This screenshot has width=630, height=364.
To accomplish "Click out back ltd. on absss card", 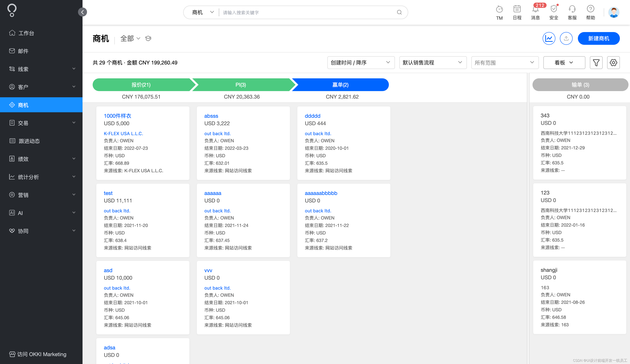I will tap(217, 133).
